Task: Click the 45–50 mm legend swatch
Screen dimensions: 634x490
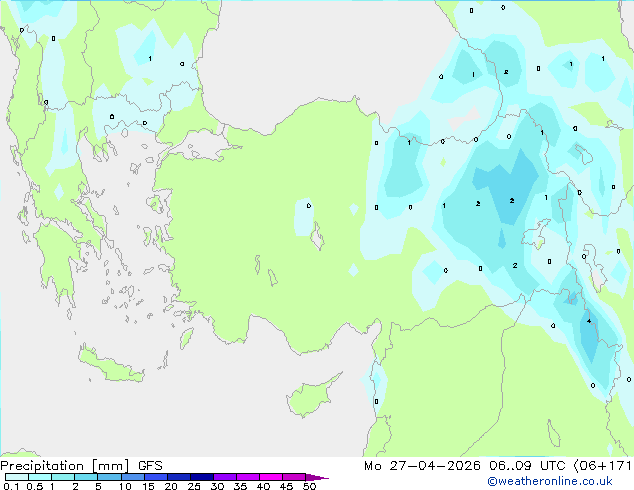Action: click(294, 477)
